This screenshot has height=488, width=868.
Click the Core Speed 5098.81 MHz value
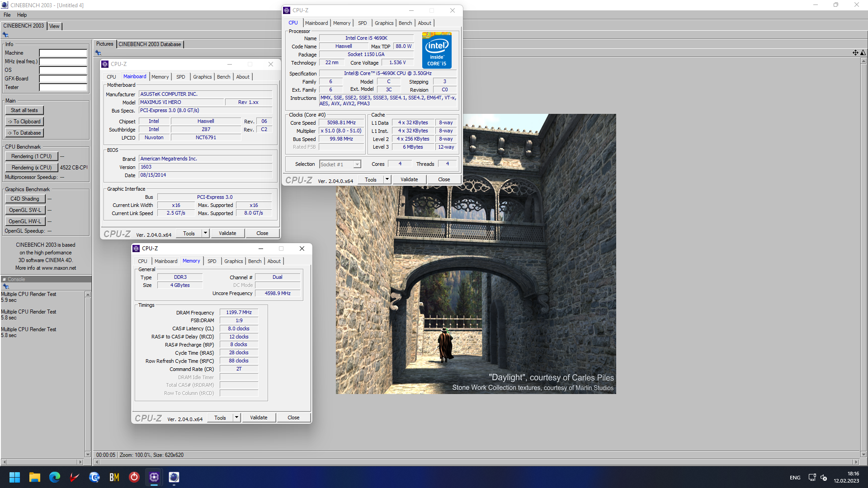tap(341, 123)
